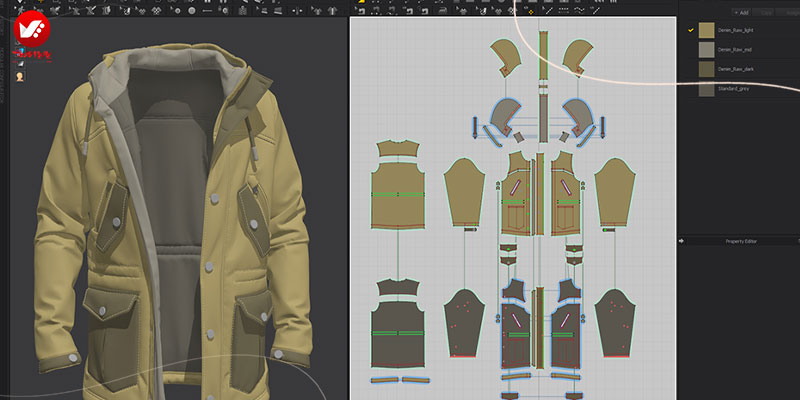Click the + Add fabric button
This screenshot has width=800, height=400.
click(741, 13)
